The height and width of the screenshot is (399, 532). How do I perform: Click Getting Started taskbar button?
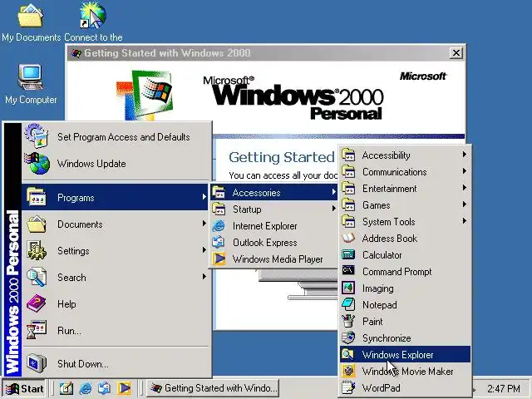214,388
